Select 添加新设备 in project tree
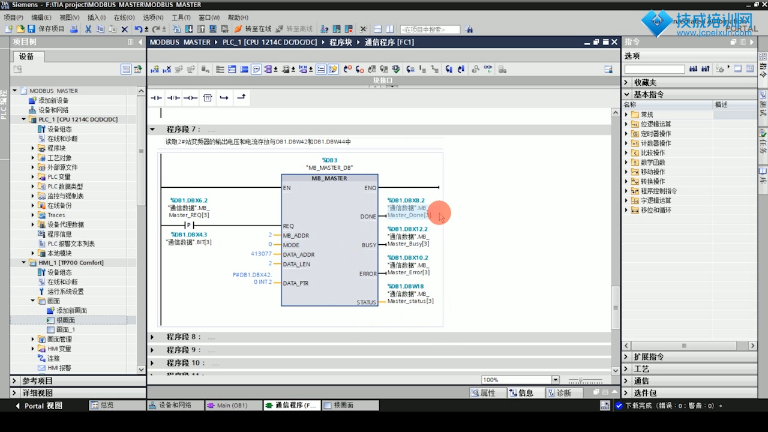The height and width of the screenshot is (432, 768). coord(53,100)
